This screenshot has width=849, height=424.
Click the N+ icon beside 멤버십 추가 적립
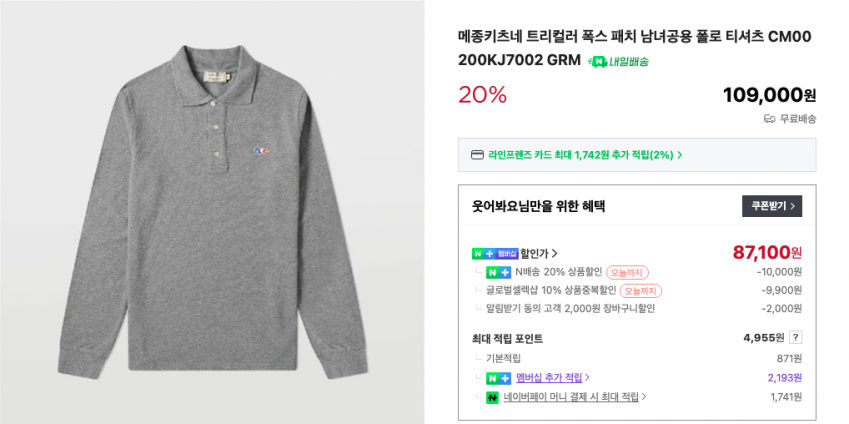pos(498,378)
